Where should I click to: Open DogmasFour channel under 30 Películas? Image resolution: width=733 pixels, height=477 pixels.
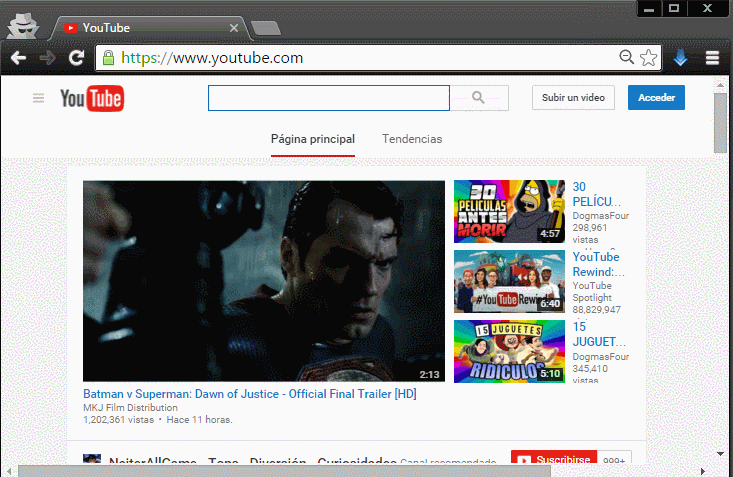pos(601,216)
